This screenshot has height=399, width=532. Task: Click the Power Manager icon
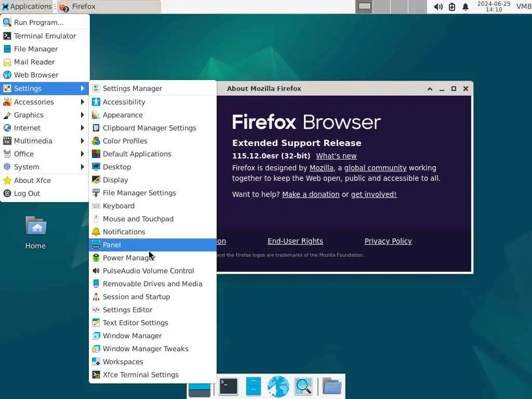click(96, 258)
